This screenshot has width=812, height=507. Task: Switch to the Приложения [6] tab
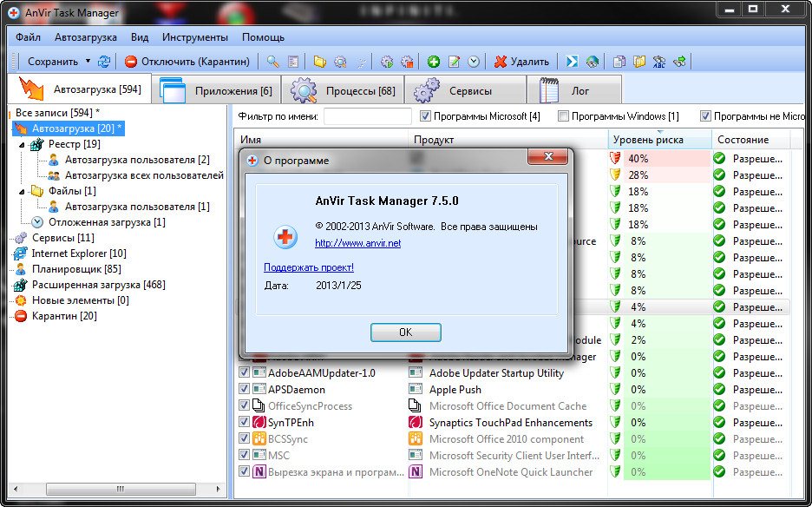(217, 90)
